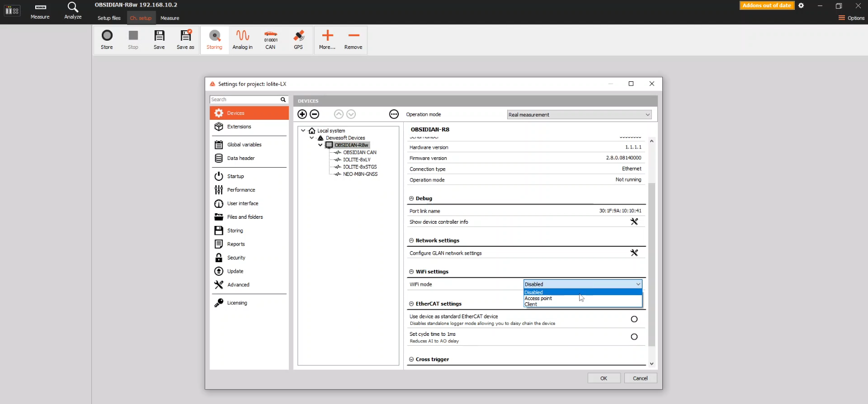The height and width of the screenshot is (404, 868).
Task: Open the Extensions settings page
Action: (x=249, y=126)
